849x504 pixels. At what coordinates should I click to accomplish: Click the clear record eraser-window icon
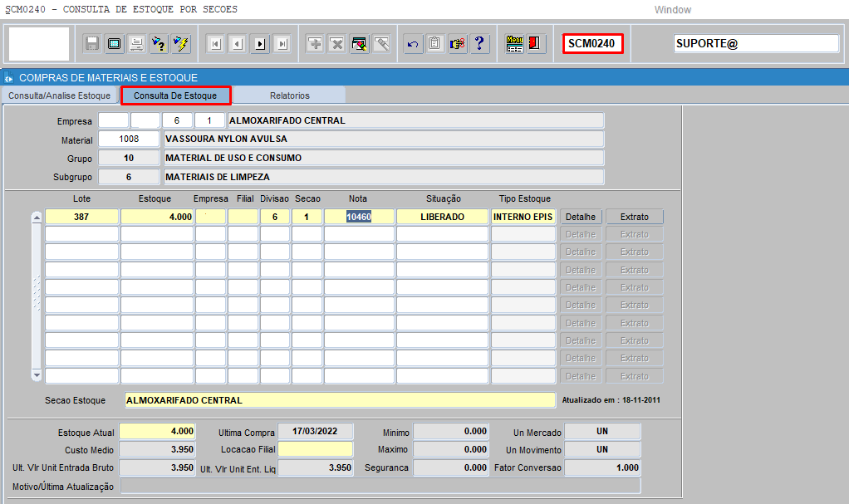click(359, 43)
